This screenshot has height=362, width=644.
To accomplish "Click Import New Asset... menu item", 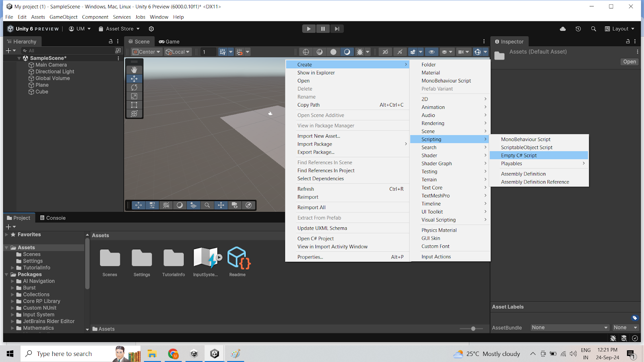I will click(347, 136).
